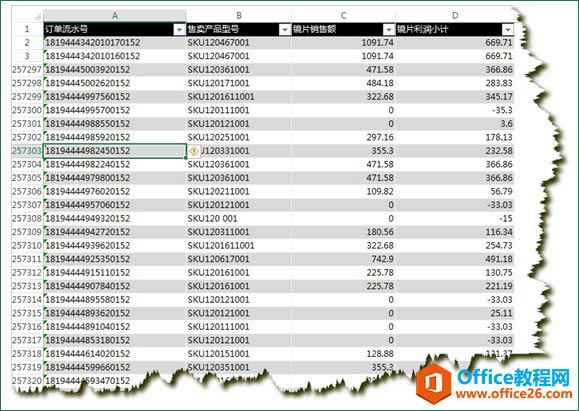Select cell 1819444949320152

115,219
